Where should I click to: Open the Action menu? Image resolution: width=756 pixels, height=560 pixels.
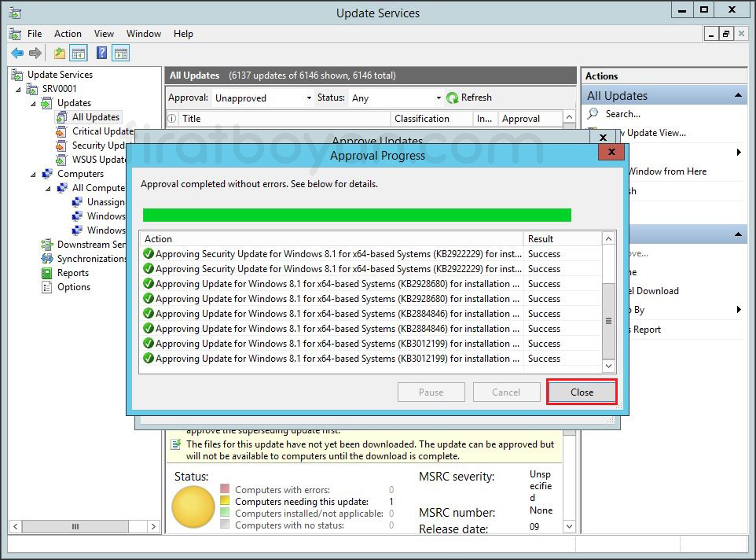click(68, 34)
